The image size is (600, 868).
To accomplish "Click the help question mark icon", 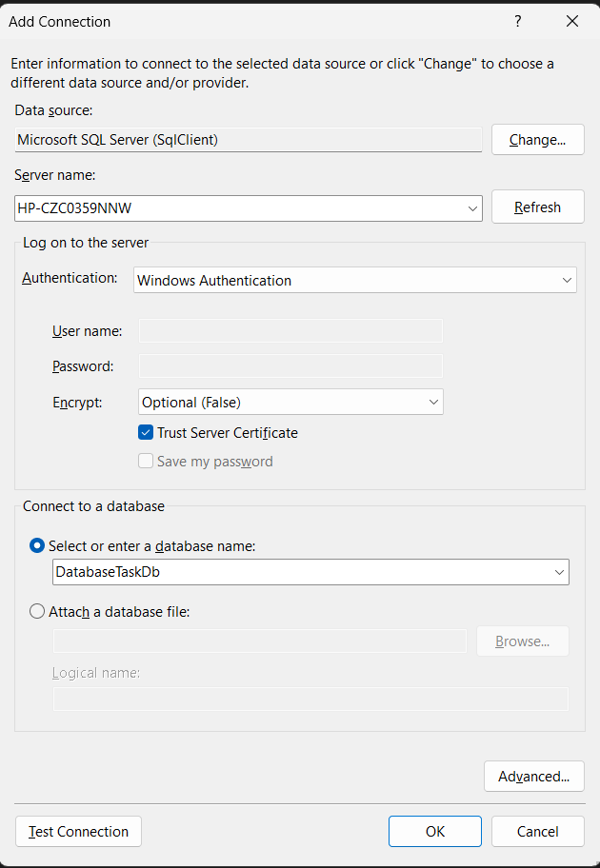I will pos(518,21).
